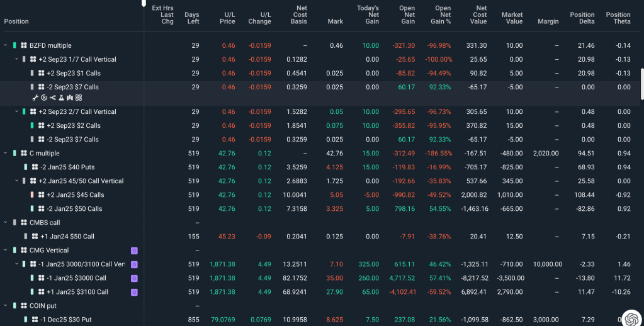Collapse the BZFD multiple group
This screenshot has height=326, width=644.
tap(6, 46)
